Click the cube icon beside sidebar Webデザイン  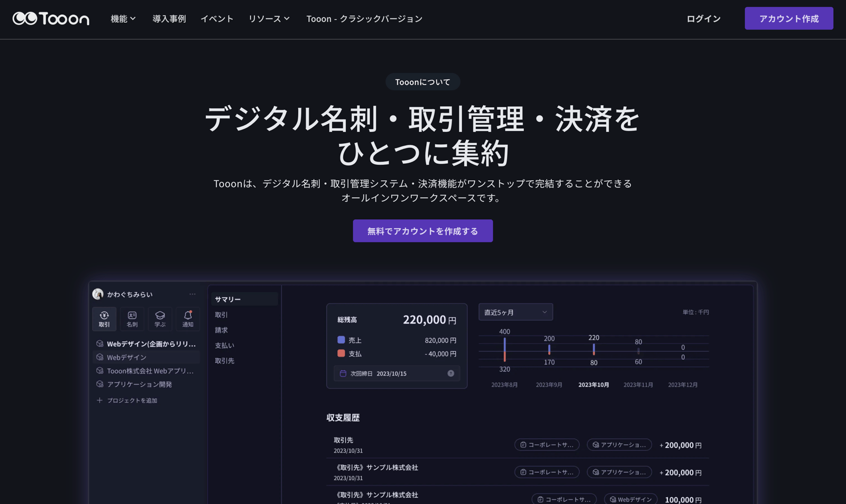(x=100, y=357)
